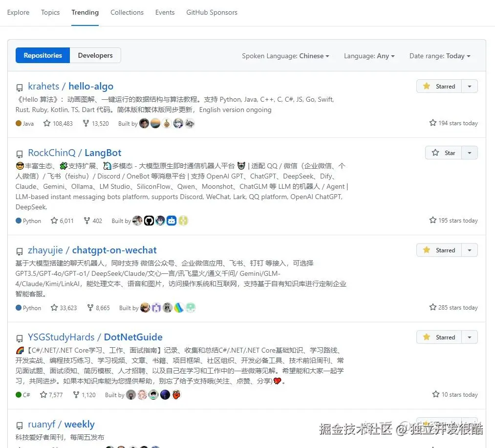Click repo icon beside ruanyf / weekly
The width and height of the screenshot is (495, 448).
click(20, 426)
